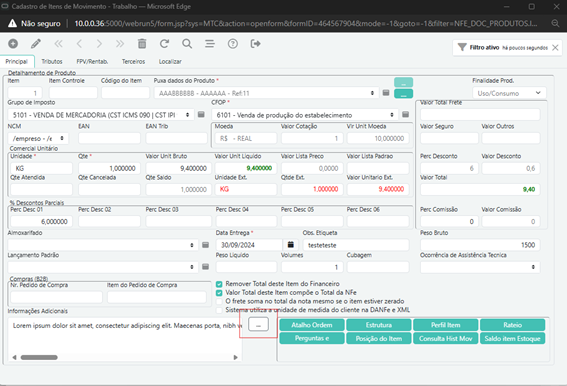Click the lower teal ellipsis button
The image size is (567, 386).
[x=404, y=94]
